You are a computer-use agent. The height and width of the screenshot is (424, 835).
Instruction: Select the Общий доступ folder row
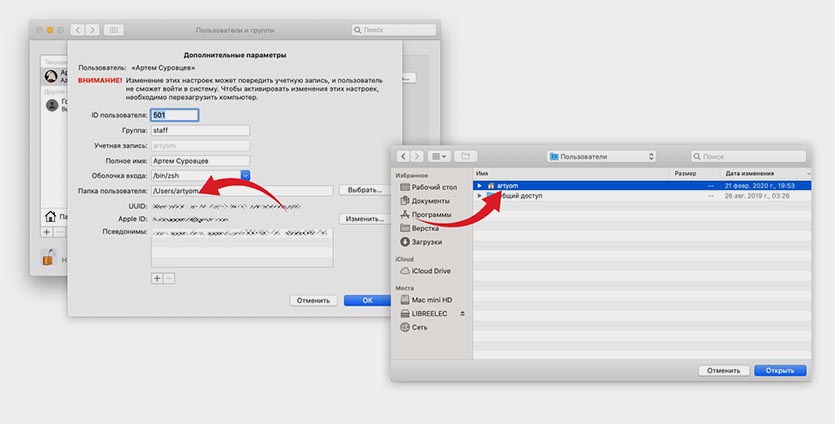(642, 196)
